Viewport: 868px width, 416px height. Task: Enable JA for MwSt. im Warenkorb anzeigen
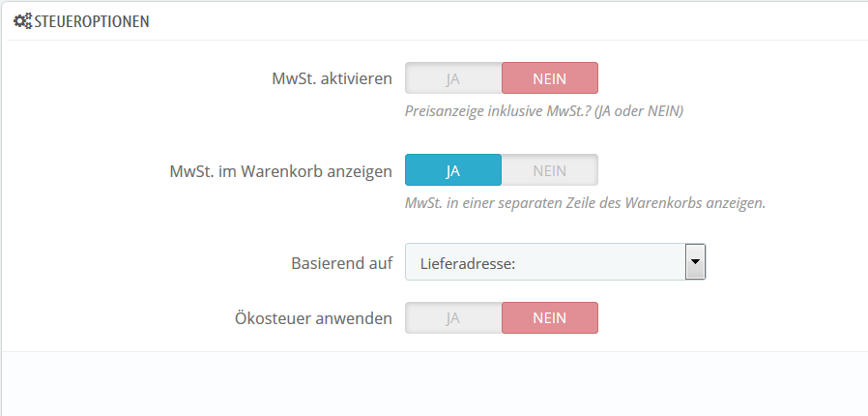(x=453, y=170)
